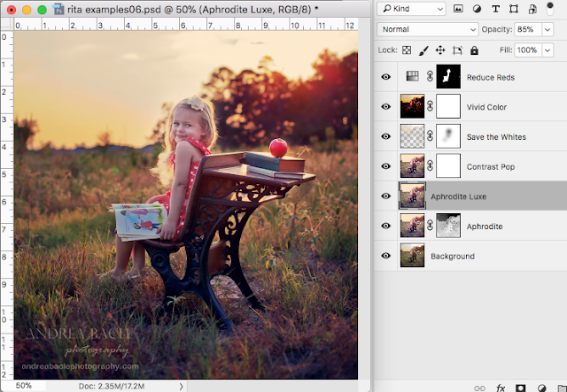The height and width of the screenshot is (392, 567).
Task: Hide the Aphrodite Luxe layer
Action: tap(386, 196)
